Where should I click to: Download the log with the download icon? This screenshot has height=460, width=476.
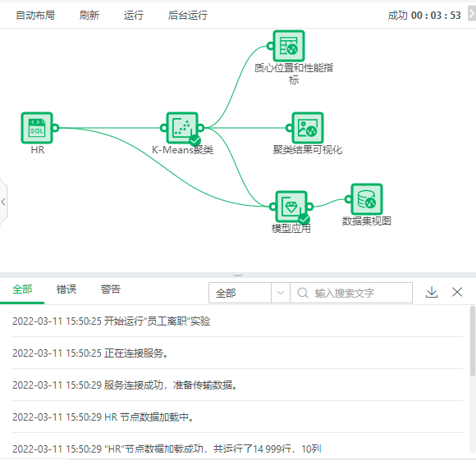432,292
